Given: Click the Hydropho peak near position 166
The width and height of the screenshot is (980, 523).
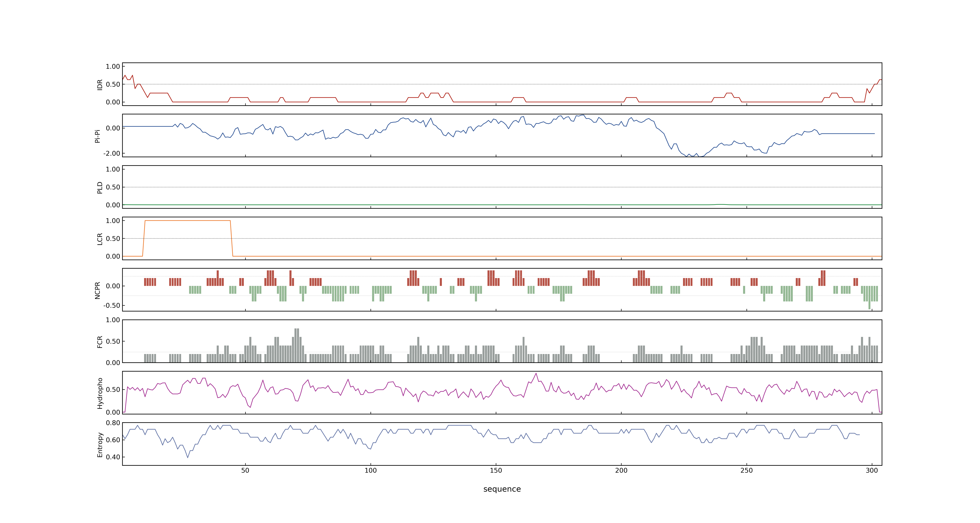Looking at the screenshot, I should [536, 373].
